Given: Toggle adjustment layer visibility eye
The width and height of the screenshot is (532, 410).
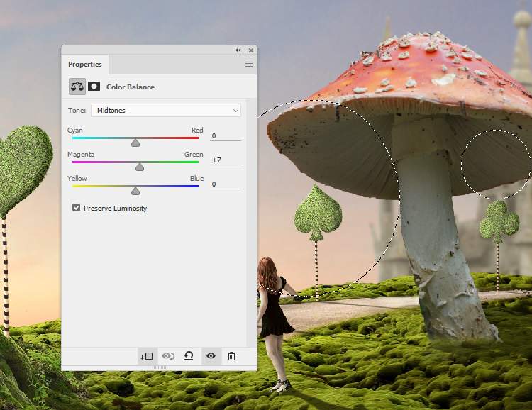Looking at the screenshot, I should point(211,356).
